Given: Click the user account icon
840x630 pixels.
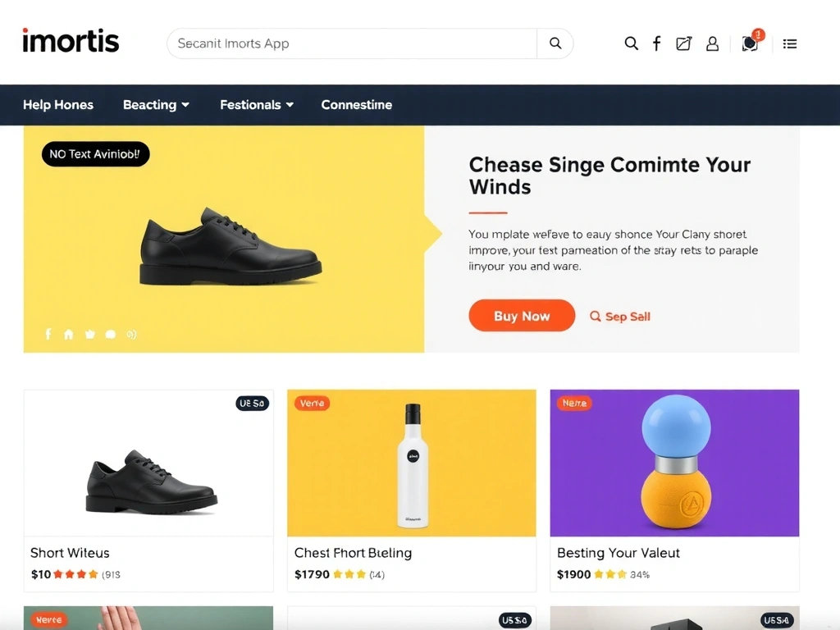Looking at the screenshot, I should point(712,43).
